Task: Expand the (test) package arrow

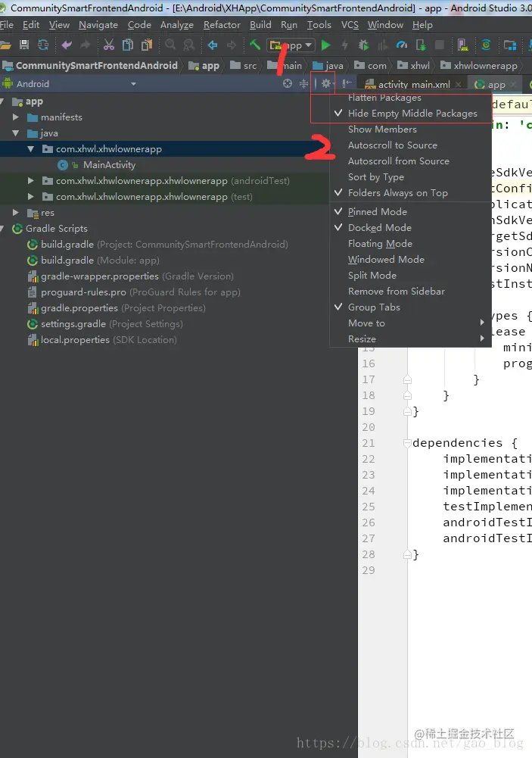Action: coord(31,197)
